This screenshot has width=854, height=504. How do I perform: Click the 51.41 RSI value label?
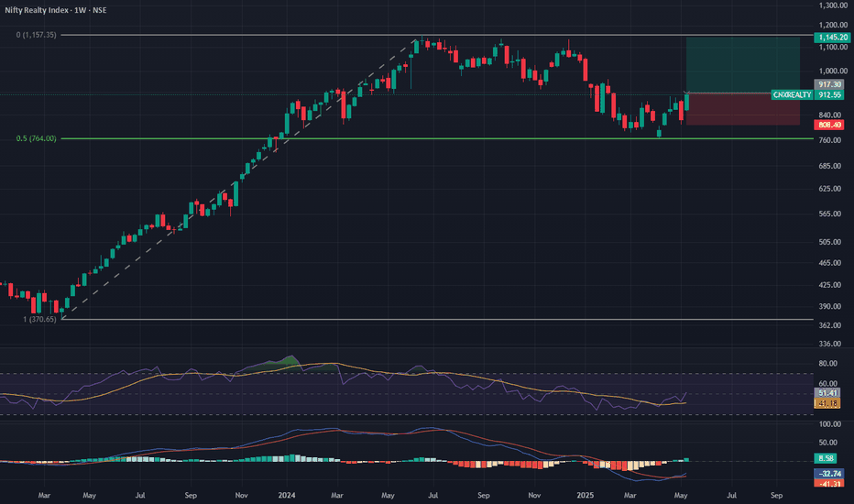click(827, 393)
